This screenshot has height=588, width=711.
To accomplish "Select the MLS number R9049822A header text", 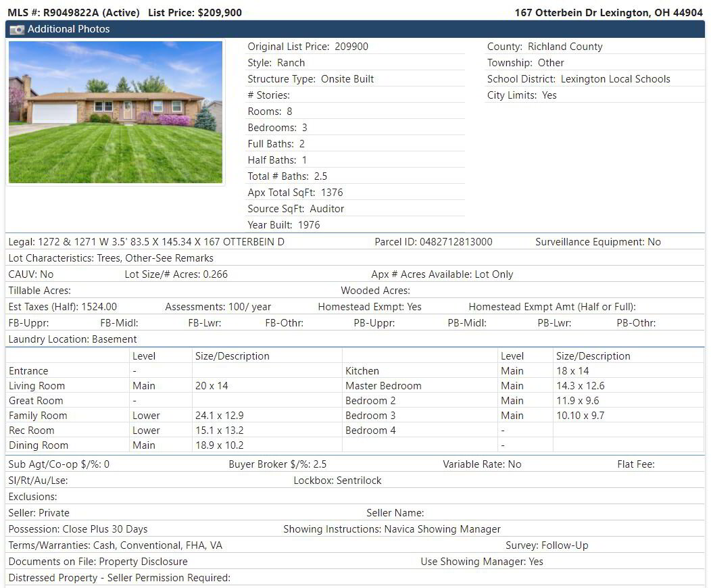I will pos(74,13).
